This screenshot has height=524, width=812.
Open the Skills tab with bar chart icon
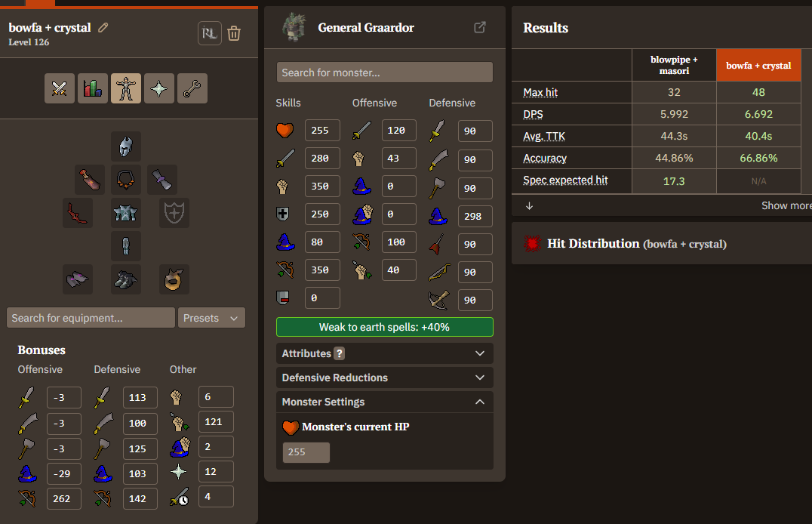pyautogui.click(x=93, y=88)
